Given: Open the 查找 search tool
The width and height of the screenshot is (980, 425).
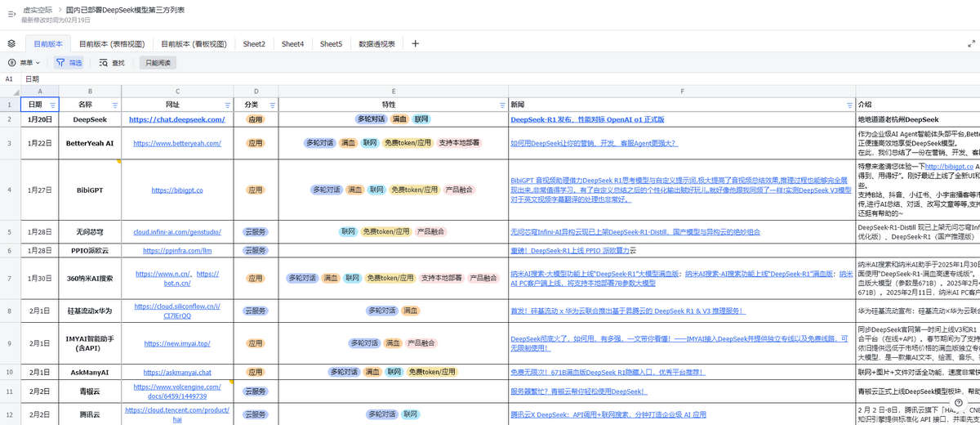Looking at the screenshot, I should (112, 62).
